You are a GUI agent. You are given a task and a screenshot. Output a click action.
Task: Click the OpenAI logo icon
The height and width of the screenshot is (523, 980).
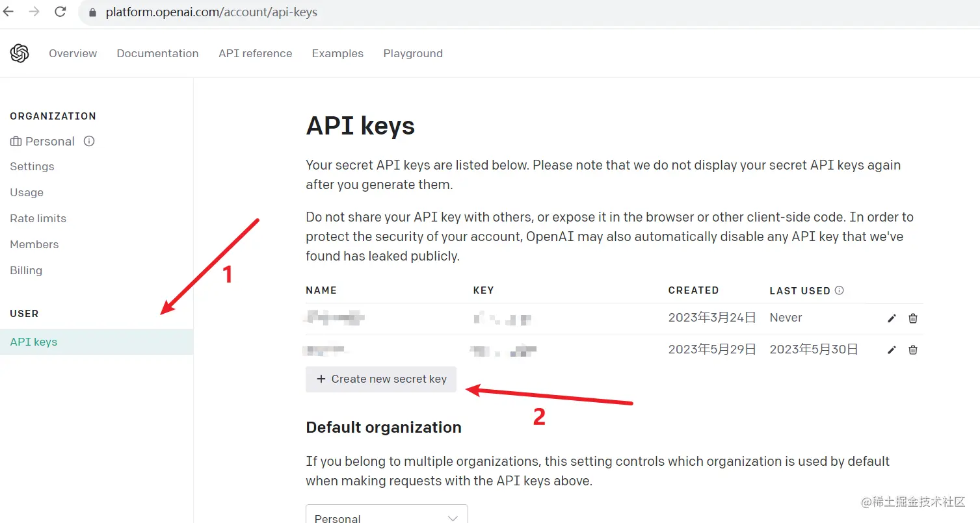click(20, 53)
